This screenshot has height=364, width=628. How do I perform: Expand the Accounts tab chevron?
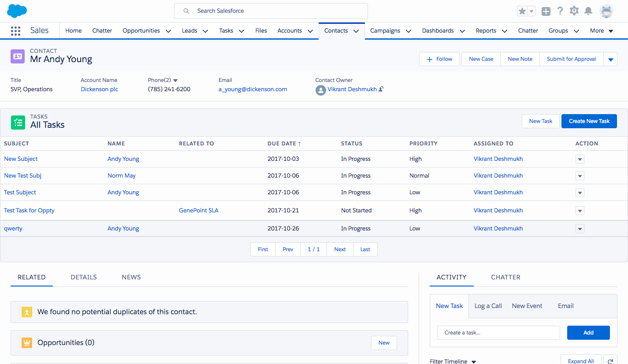click(x=310, y=31)
